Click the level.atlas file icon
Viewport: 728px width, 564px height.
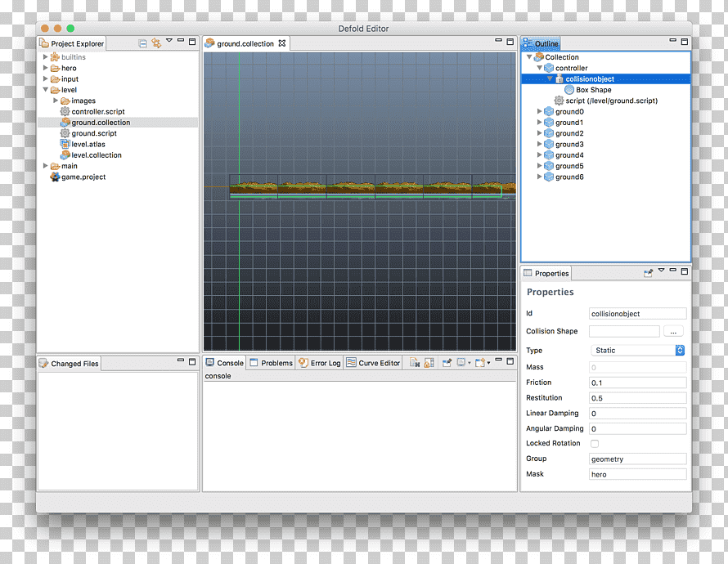[65, 144]
